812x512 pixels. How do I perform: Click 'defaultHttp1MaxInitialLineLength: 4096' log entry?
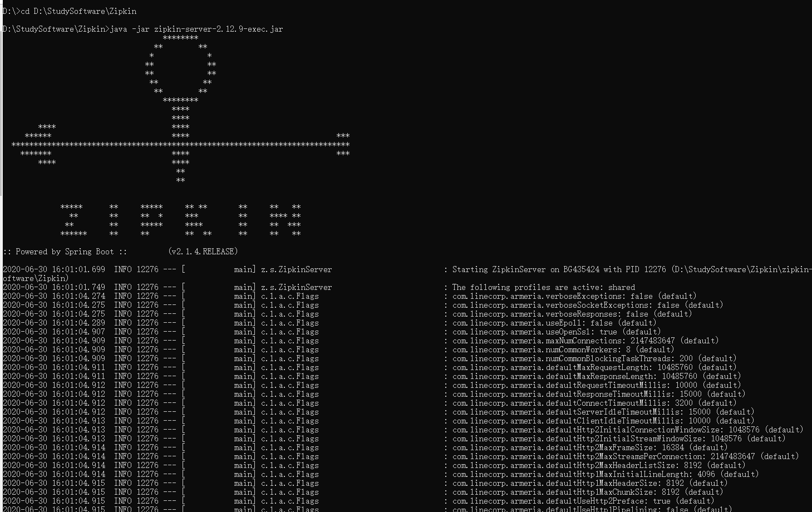(x=631, y=474)
